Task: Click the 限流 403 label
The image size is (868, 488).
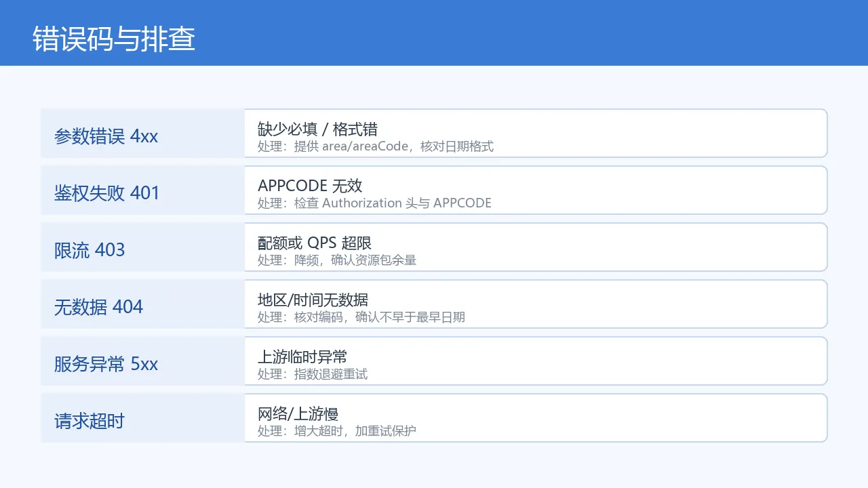Action: pos(90,250)
